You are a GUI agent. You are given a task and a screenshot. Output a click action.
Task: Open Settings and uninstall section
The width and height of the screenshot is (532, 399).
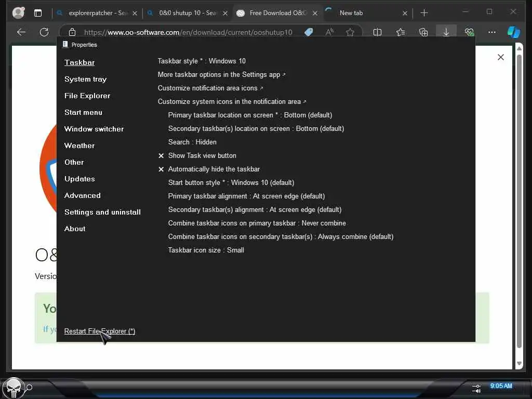pyautogui.click(x=102, y=212)
